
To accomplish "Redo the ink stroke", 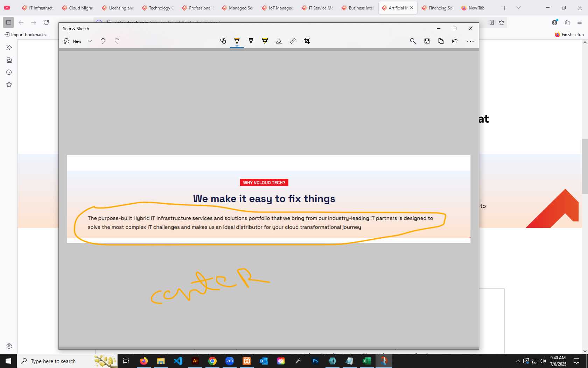I will point(117,41).
